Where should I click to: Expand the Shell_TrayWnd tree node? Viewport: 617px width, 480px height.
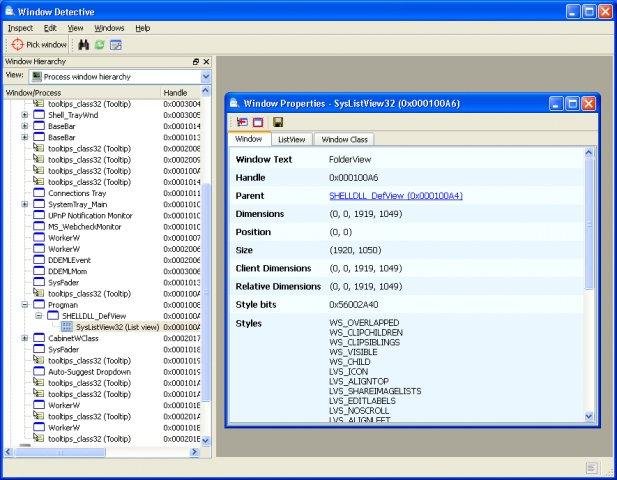25,115
